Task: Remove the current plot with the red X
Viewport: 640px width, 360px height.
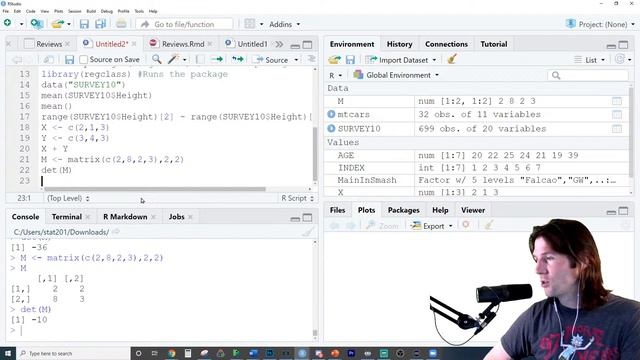Action: [x=466, y=225]
